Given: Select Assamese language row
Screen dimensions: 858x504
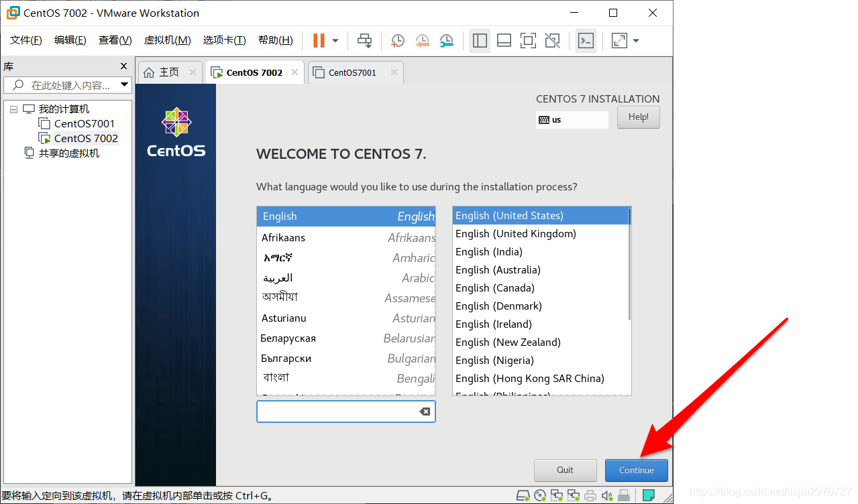Looking at the screenshot, I should 346,298.
